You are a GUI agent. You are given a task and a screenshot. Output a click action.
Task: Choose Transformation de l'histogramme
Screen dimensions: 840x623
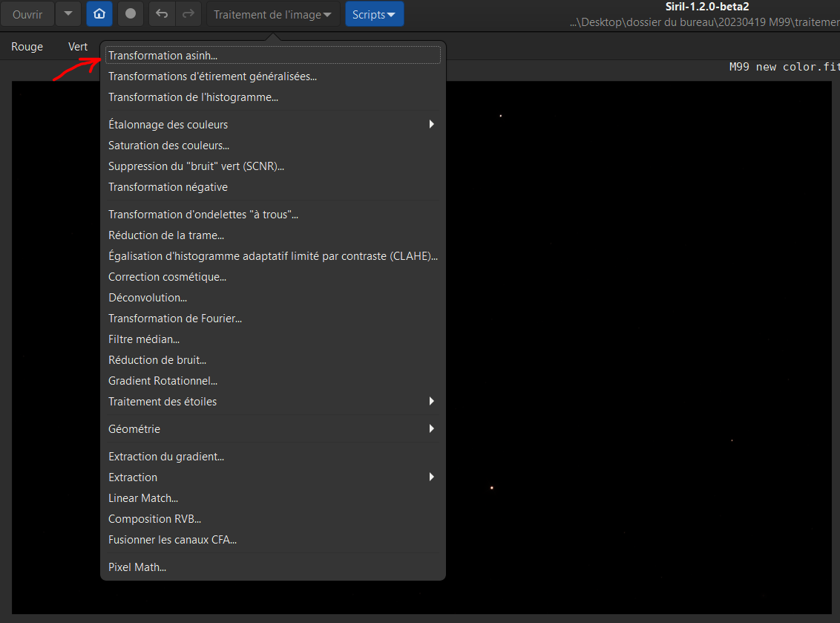pyautogui.click(x=193, y=97)
